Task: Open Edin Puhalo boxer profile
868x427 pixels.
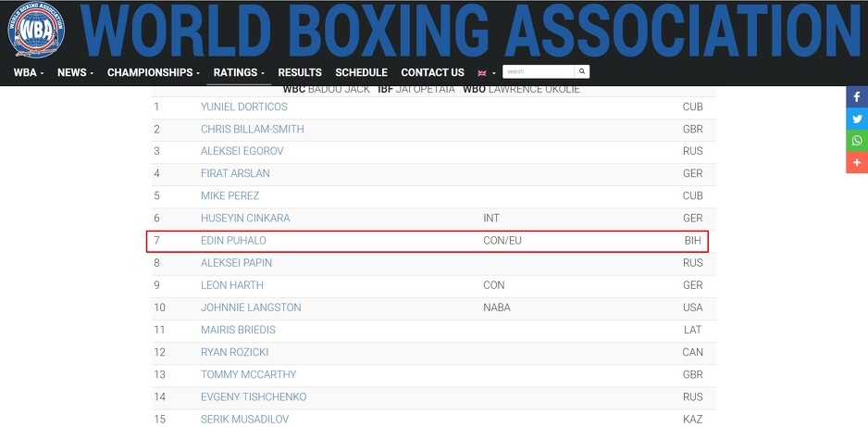Action: (x=233, y=241)
